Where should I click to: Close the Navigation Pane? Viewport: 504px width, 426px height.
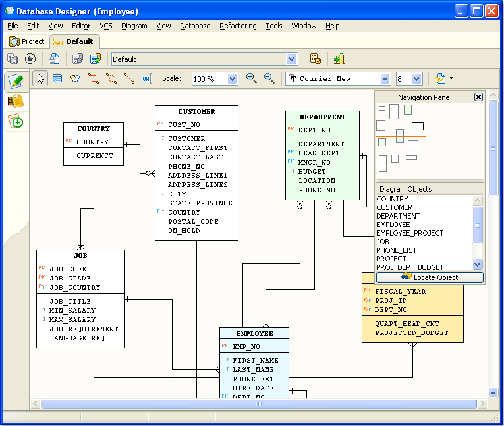pos(478,97)
